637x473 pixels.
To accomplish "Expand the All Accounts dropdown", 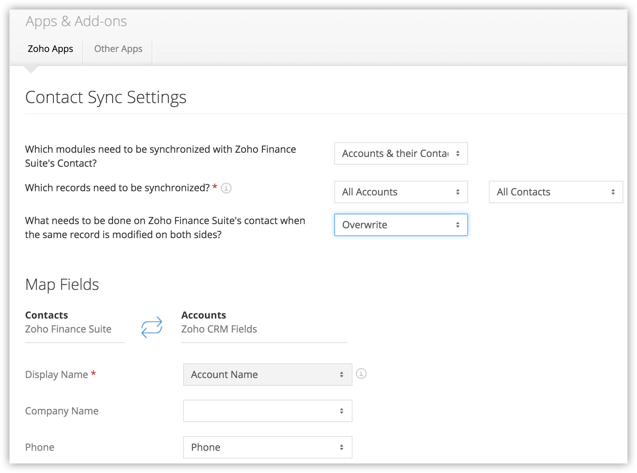I will [401, 192].
